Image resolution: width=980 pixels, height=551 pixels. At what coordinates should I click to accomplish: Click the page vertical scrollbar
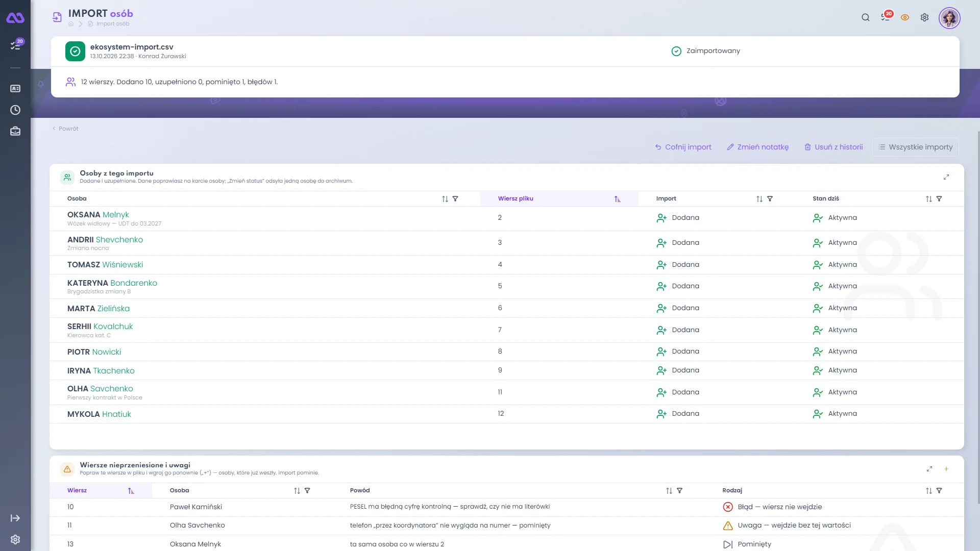click(978, 316)
